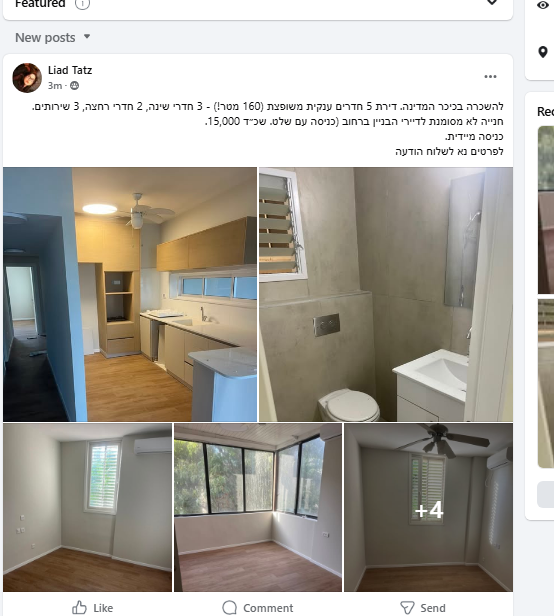
Task: Click the Featured info icon
Action: pos(82,4)
